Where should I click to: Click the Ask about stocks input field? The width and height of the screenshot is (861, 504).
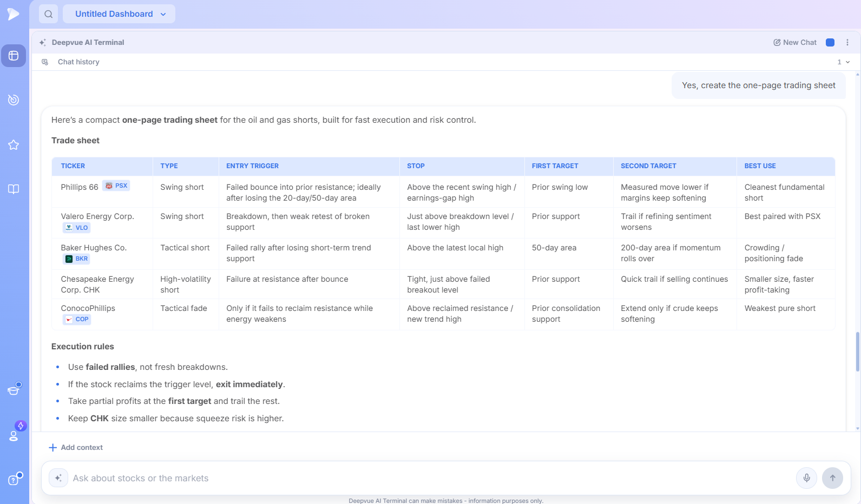pyautogui.click(x=431, y=478)
